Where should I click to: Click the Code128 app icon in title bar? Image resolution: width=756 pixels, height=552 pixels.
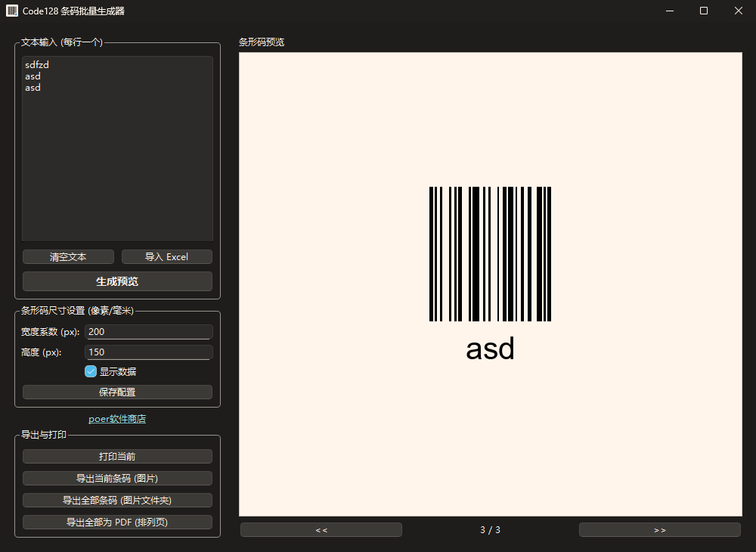[12, 11]
